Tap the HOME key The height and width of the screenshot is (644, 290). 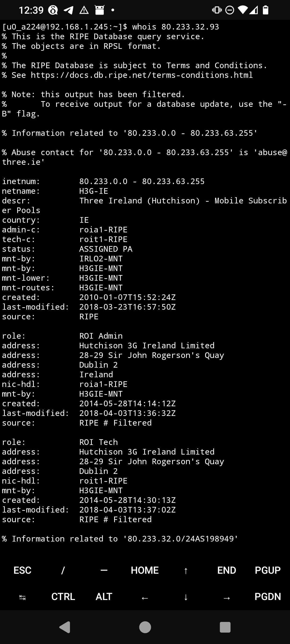[x=145, y=570]
